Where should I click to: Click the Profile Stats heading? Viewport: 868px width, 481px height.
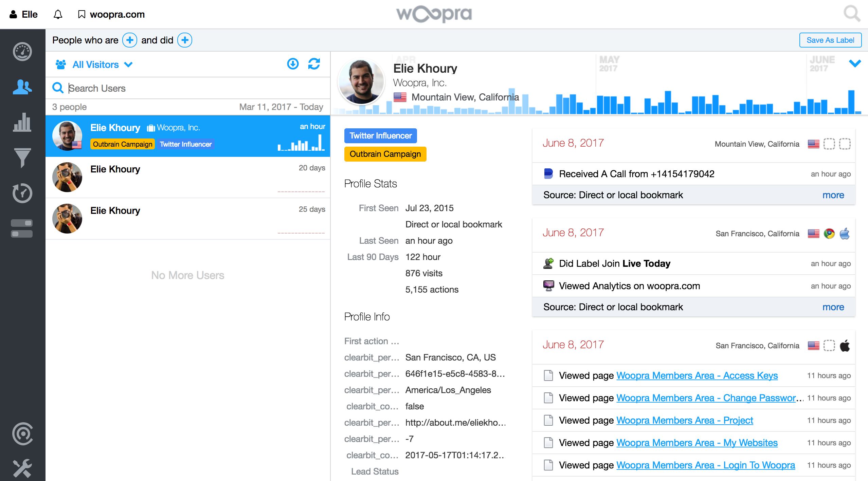pyautogui.click(x=370, y=184)
